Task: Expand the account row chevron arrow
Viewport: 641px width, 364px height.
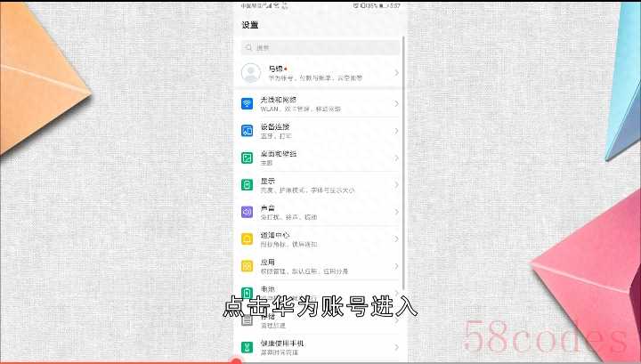Action: tap(396, 73)
